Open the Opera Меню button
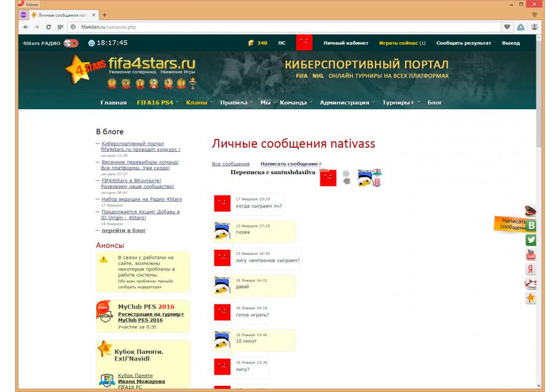This screenshot has width=560, height=392. click(29, 4)
